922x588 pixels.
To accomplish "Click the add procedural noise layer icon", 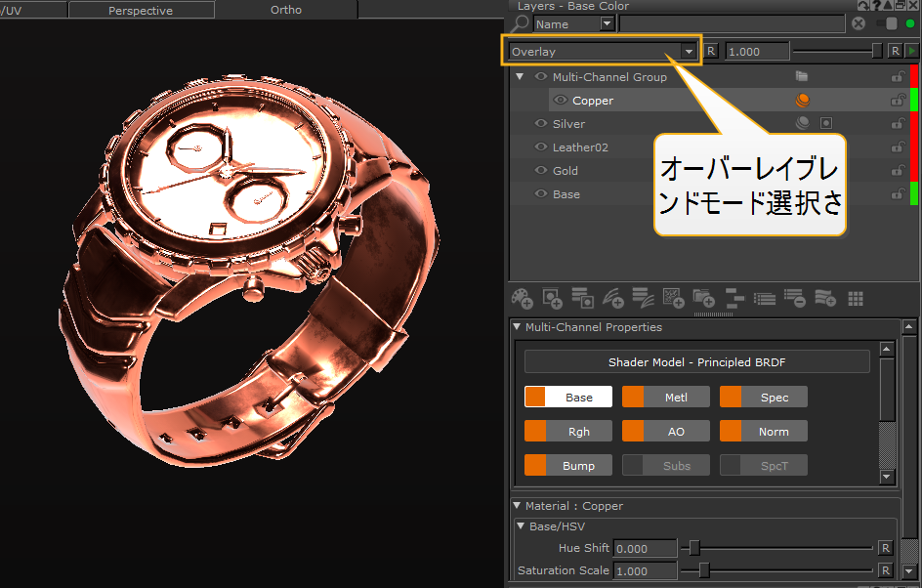I will click(673, 298).
